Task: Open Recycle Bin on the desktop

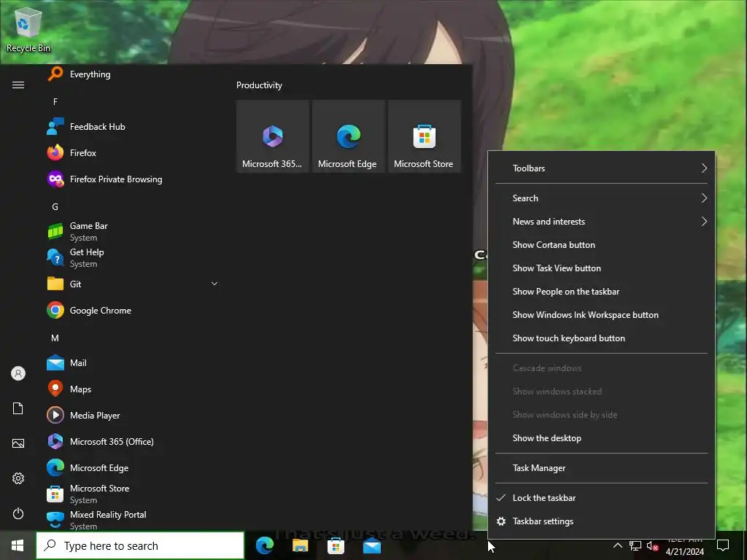Action: click(28, 28)
